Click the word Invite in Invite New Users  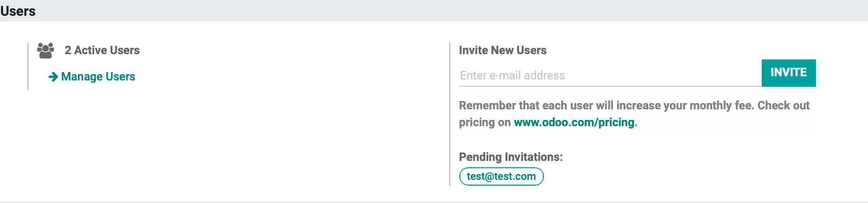(473, 50)
